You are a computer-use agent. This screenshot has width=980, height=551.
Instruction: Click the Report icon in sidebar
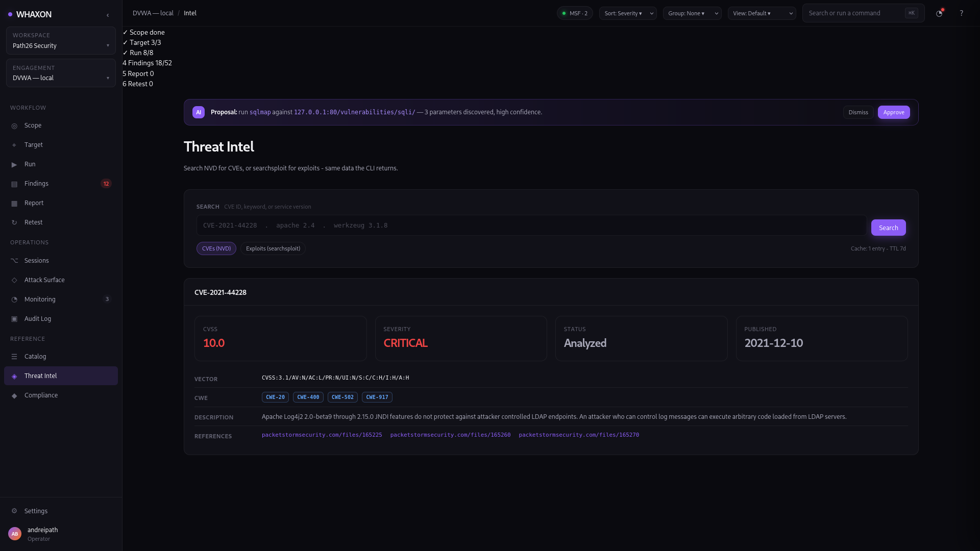click(x=14, y=204)
